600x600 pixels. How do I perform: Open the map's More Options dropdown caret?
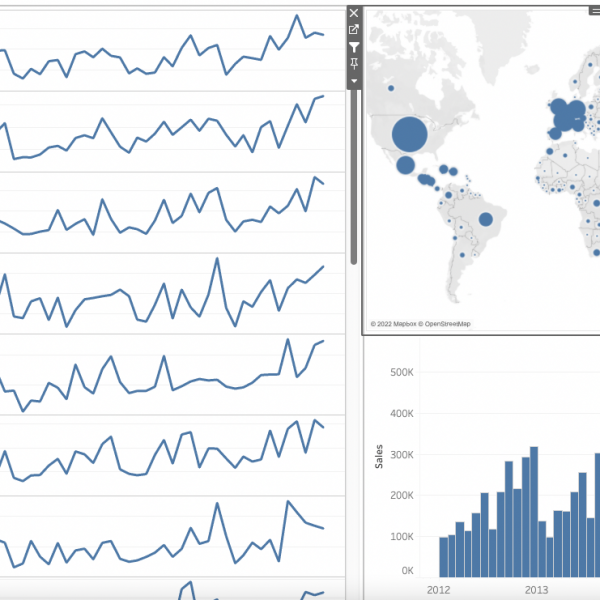pyautogui.click(x=354, y=80)
